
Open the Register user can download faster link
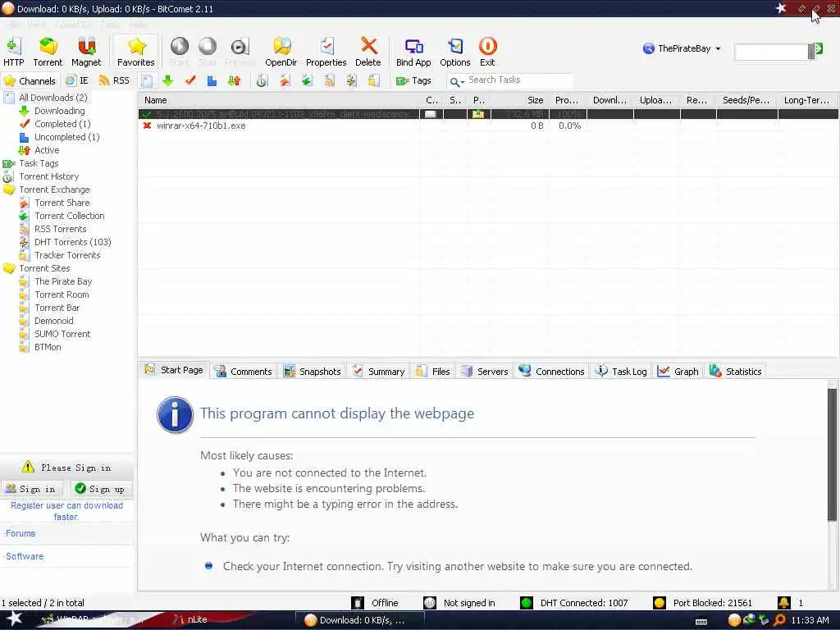[x=66, y=511]
